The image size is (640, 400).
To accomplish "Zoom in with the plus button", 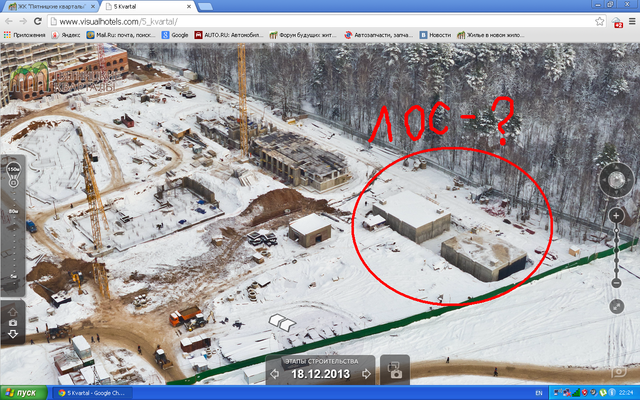I will (616, 216).
